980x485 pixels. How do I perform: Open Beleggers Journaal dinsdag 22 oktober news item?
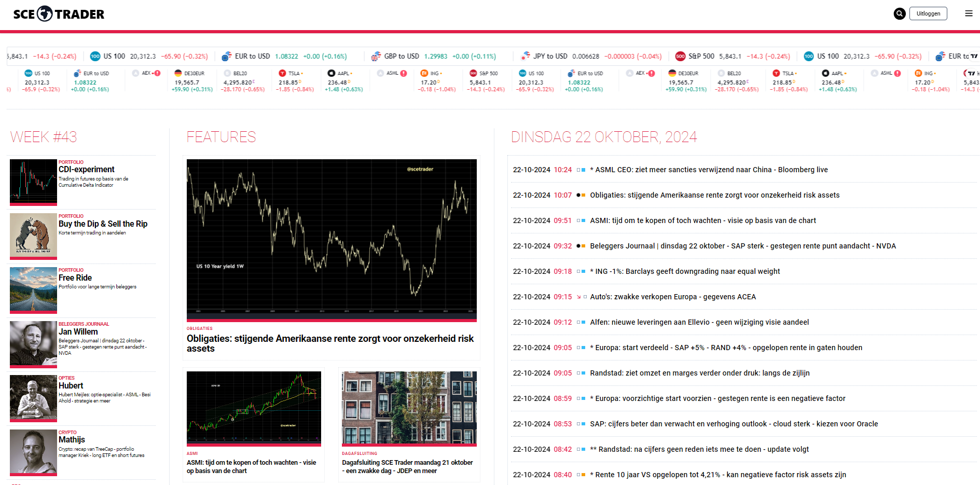click(x=743, y=246)
